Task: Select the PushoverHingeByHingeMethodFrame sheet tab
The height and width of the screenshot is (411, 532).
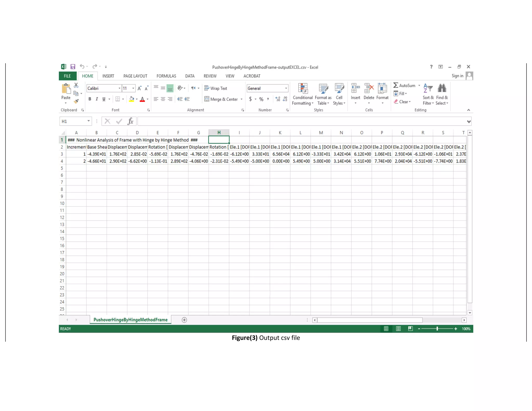Action: (130, 320)
